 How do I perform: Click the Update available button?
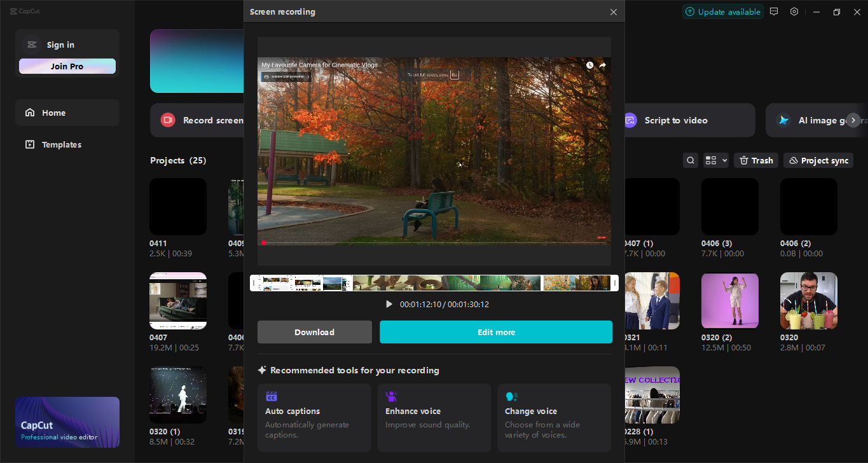click(x=723, y=11)
